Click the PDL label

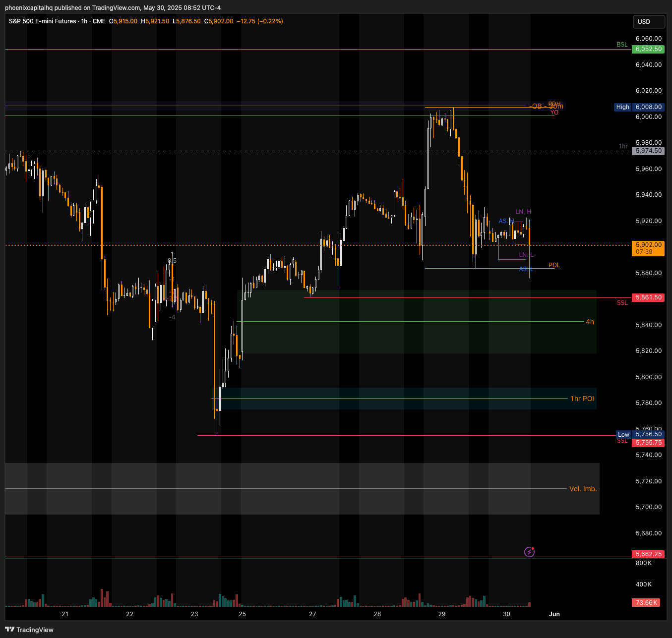[554, 265]
